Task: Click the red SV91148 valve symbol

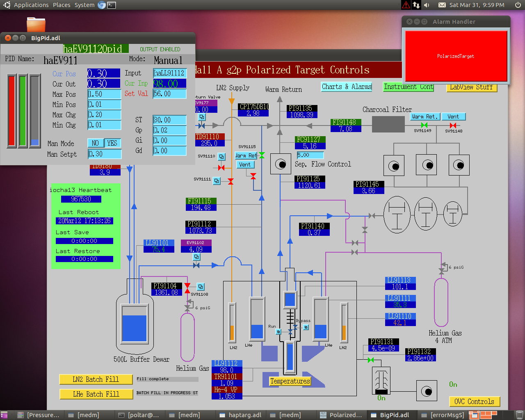Action: [453, 125]
